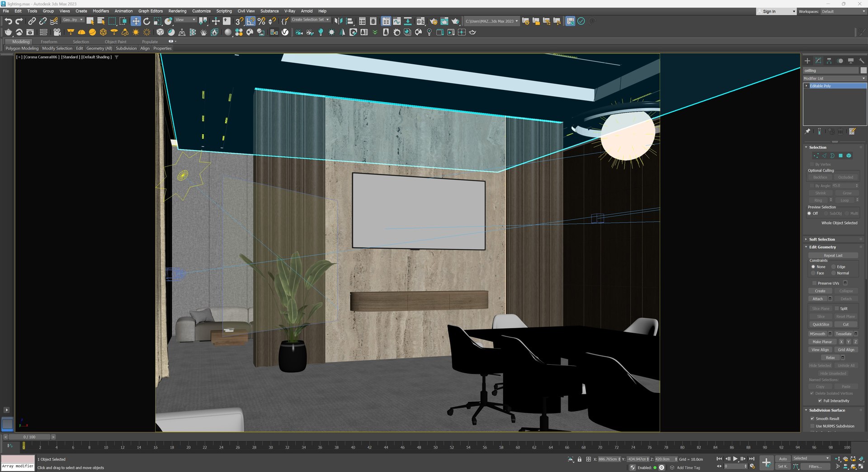Open the Curve Editor
This screenshot has width=868, height=472.
pyautogui.click(x=397, y=21)
